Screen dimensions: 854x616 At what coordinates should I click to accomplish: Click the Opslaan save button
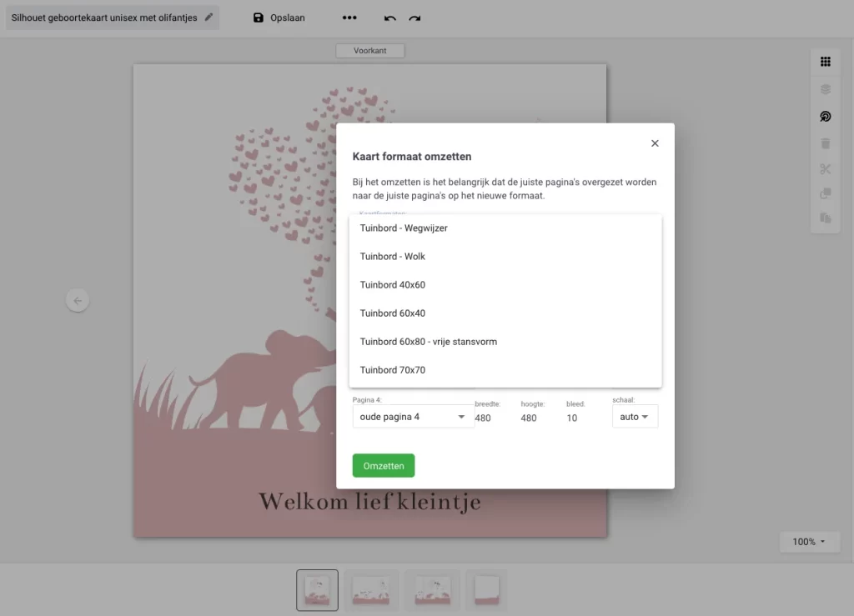point(279,18)
